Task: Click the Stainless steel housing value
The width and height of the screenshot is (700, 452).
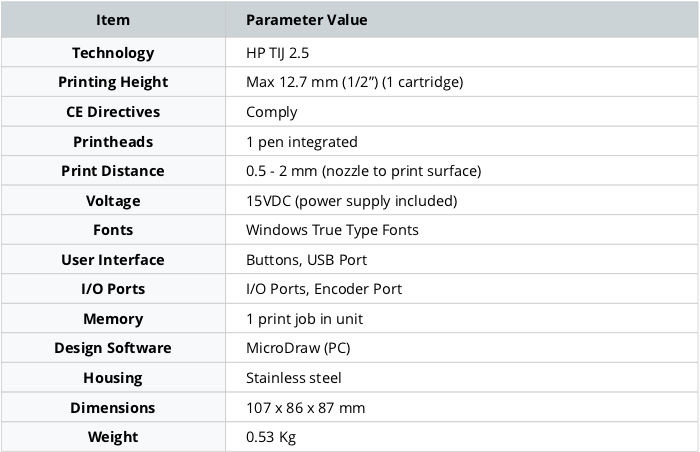Action: [x=293, y=378]
